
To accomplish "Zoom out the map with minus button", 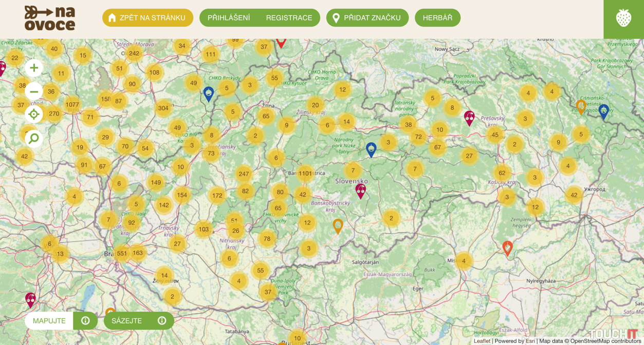I will click(34, 91).
